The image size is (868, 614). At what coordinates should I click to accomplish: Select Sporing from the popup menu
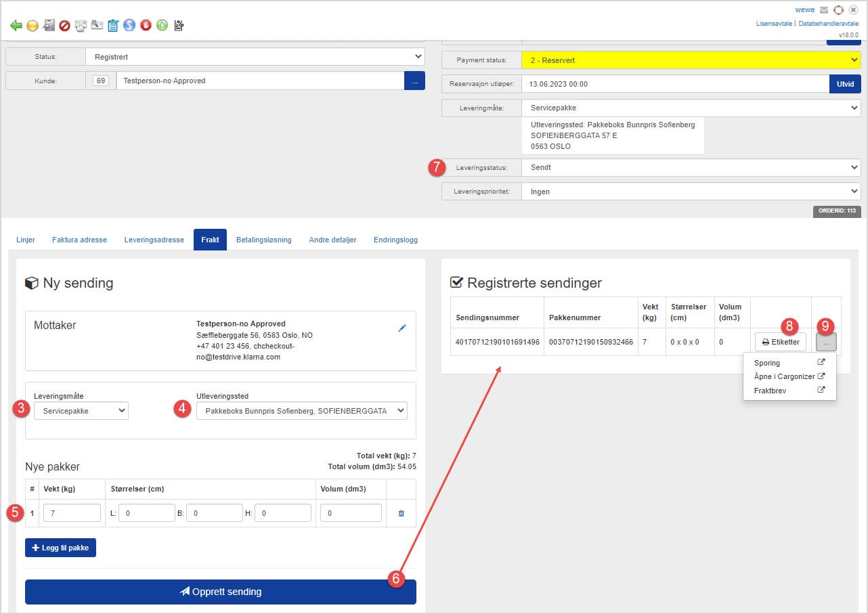tap(767, 364)
